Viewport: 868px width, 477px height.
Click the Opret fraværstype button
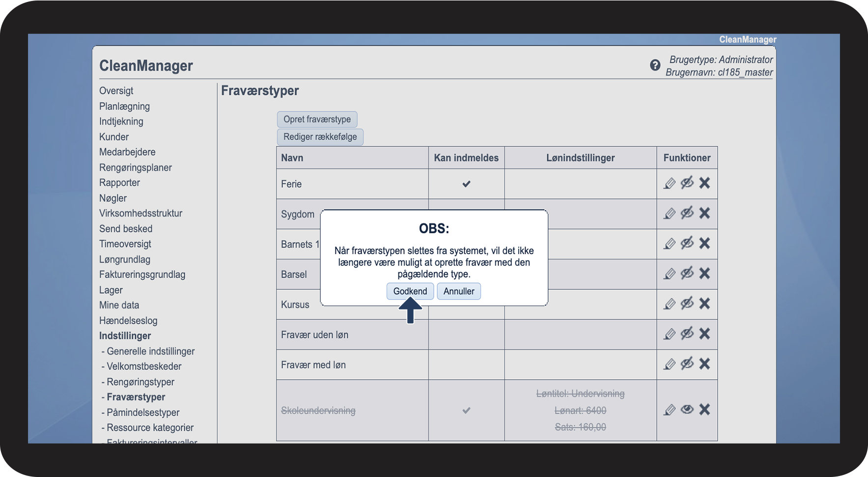317,119
